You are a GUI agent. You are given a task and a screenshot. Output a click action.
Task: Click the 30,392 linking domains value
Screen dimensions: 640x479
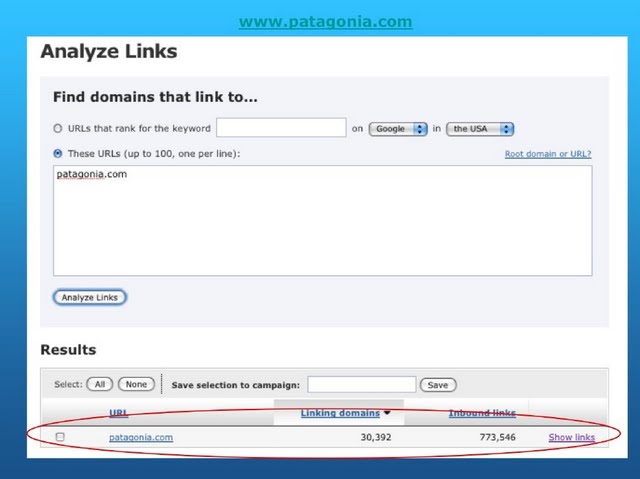click(x=376, y=437)
